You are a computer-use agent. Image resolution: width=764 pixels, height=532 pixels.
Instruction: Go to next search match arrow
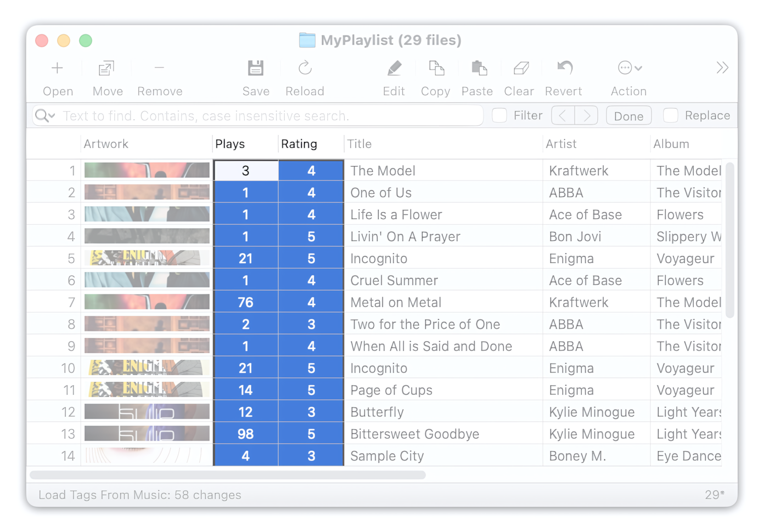(587, 116)
